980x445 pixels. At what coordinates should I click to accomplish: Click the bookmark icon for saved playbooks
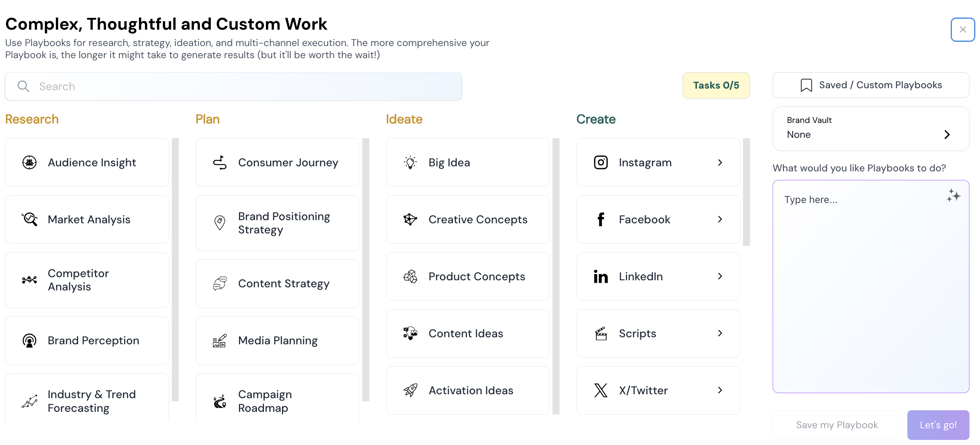coord(806,85)
